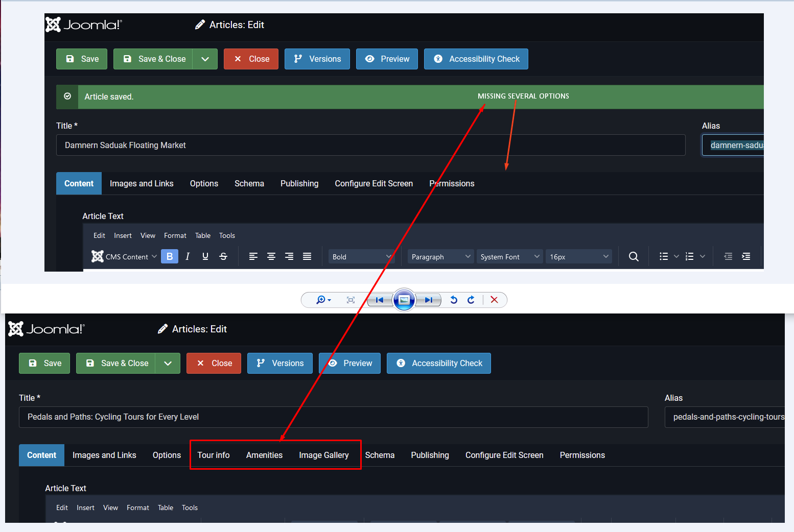
Task: Open Images and Links tab in Damnern Saduak article
Action: pos(142,183)
